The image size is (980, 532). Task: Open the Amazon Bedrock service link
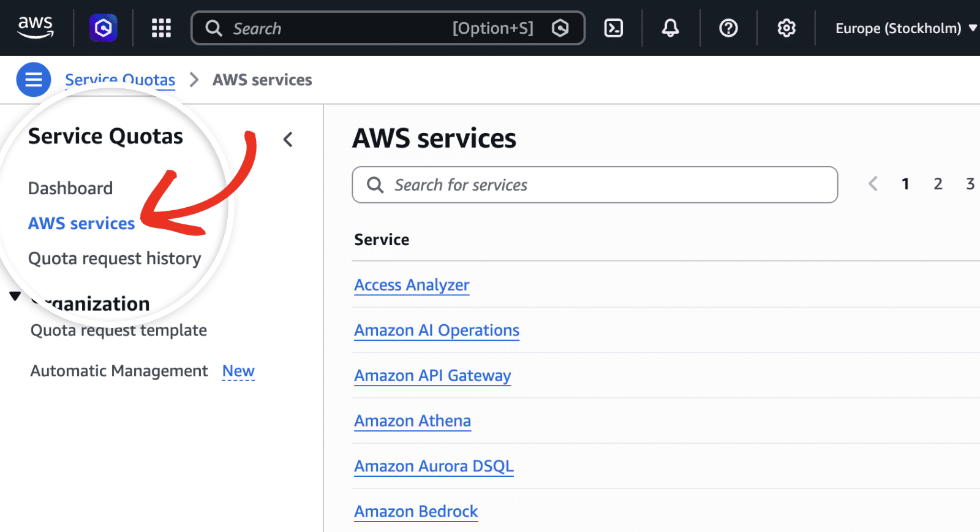(416, 512)
